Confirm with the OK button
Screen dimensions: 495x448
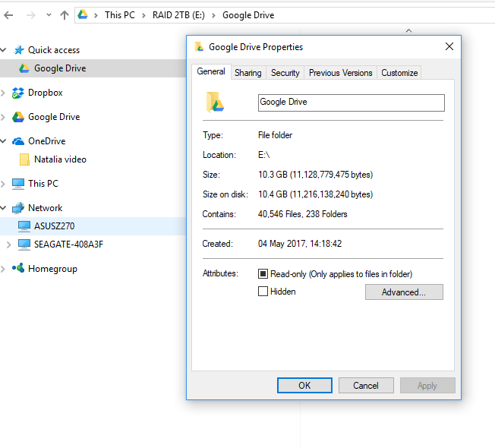pyautogui.click(x=304, y=386)
